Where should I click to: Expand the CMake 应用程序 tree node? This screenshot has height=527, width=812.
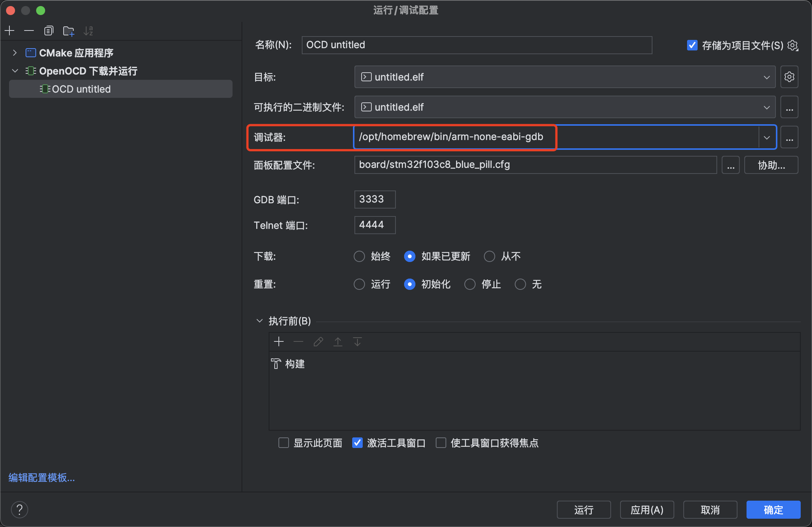coord(15,53)
